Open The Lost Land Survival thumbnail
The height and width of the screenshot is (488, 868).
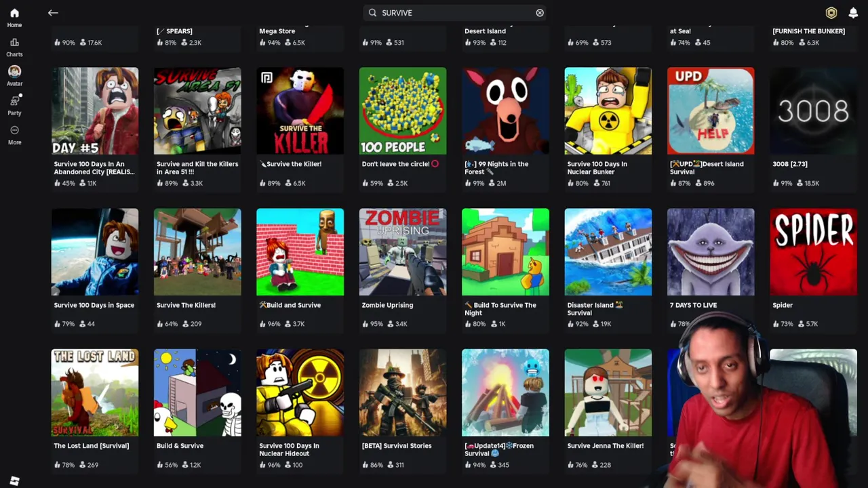[95, 392]
